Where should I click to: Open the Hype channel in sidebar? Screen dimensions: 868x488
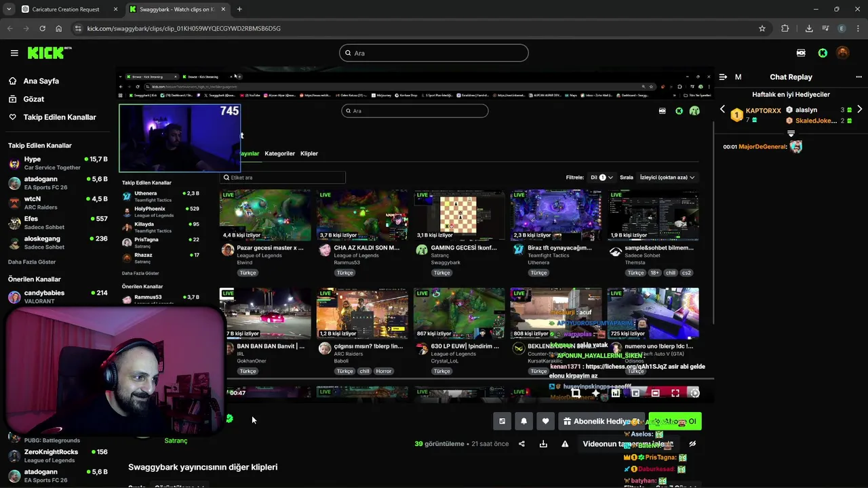click(58, 163)
